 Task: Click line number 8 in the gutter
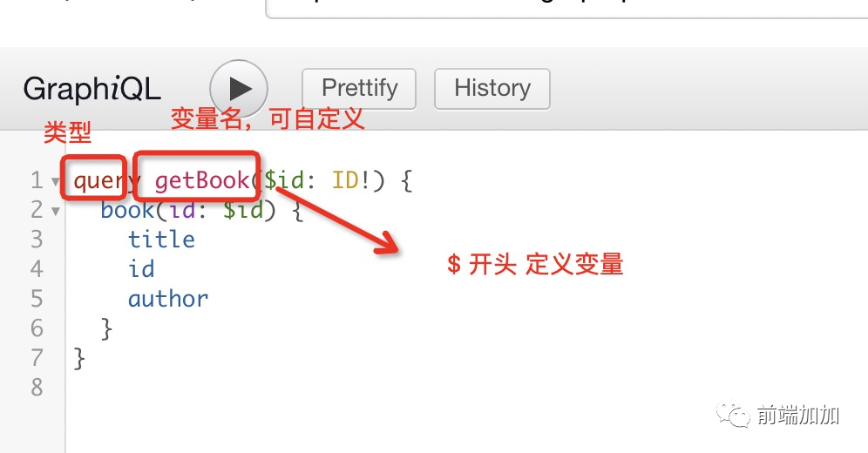click(37, 388)
